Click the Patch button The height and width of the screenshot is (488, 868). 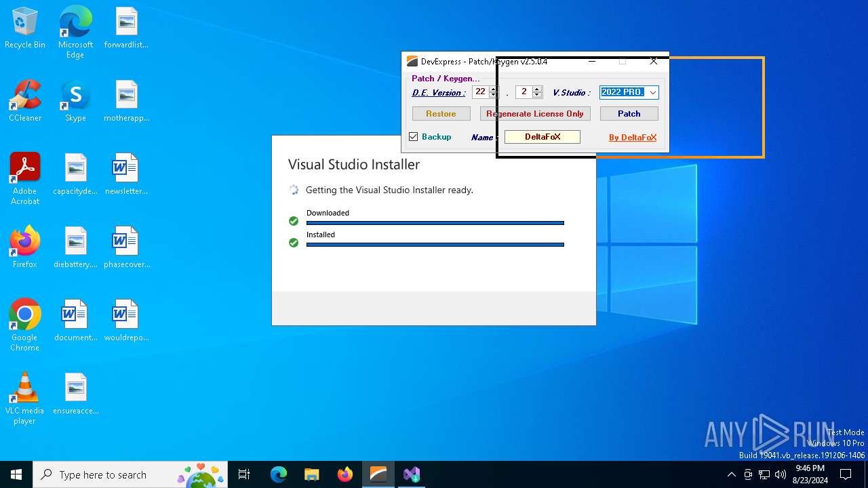pos(629,114)
